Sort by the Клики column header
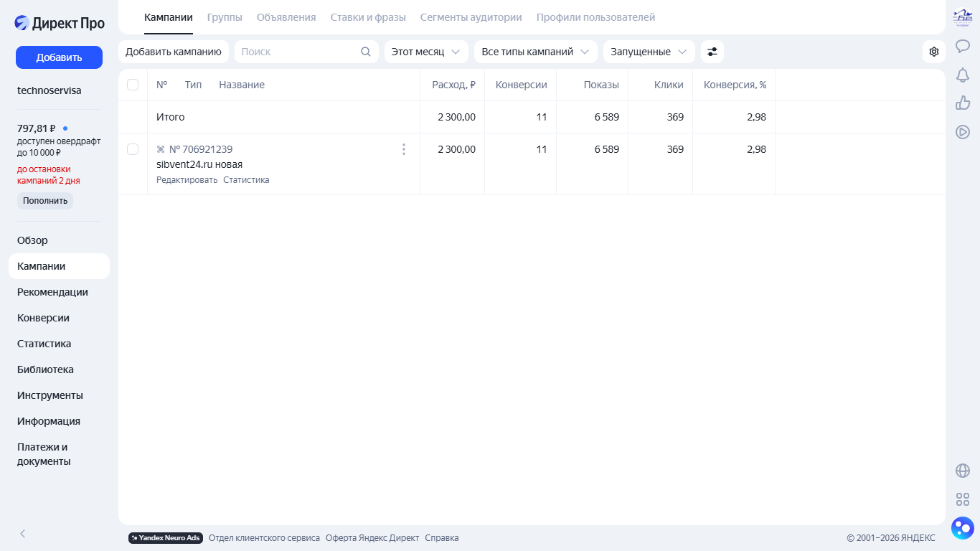 [669, 85]
